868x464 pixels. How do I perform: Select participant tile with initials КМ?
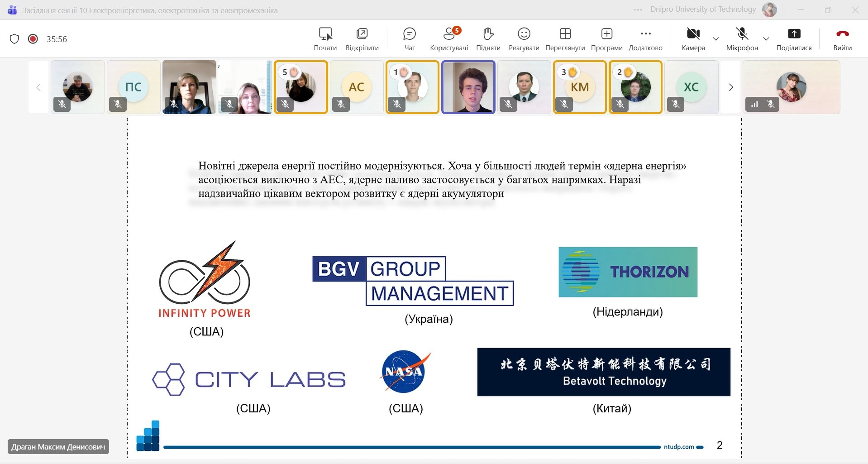[x=580, y=87]
